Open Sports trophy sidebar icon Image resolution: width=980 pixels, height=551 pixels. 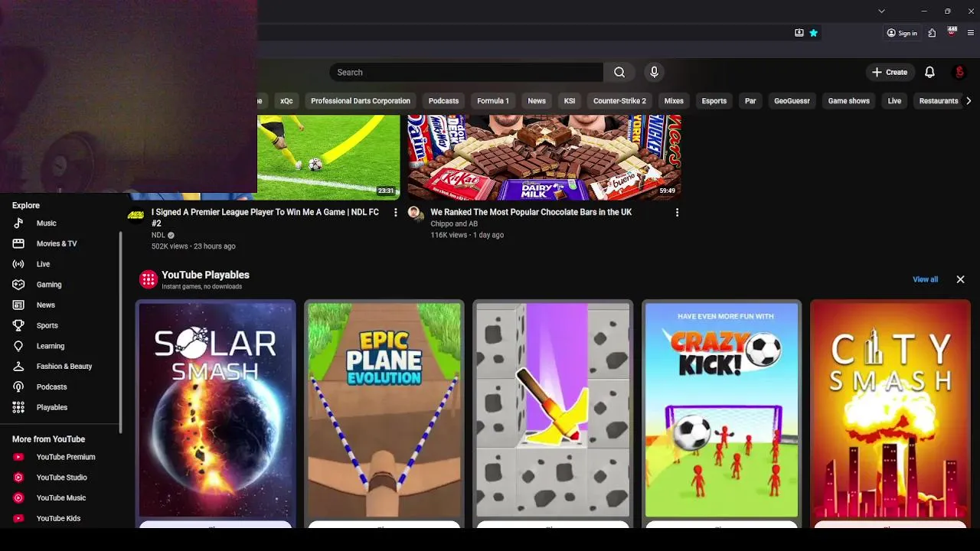point(19,325)
